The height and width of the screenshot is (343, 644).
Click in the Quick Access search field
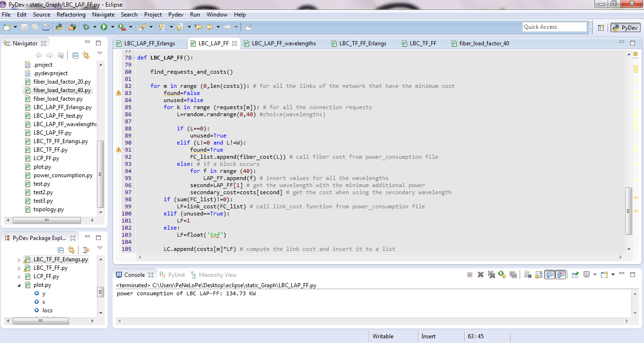pos(554,27)
